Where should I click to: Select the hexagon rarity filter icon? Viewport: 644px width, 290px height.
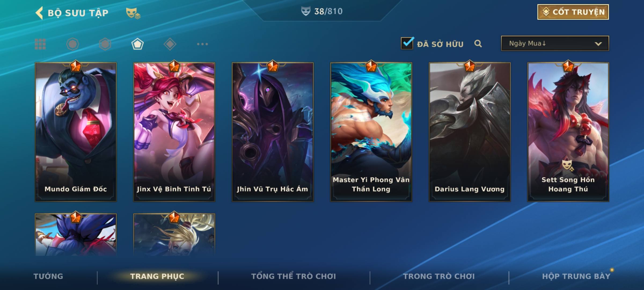[x=105, y=44]
